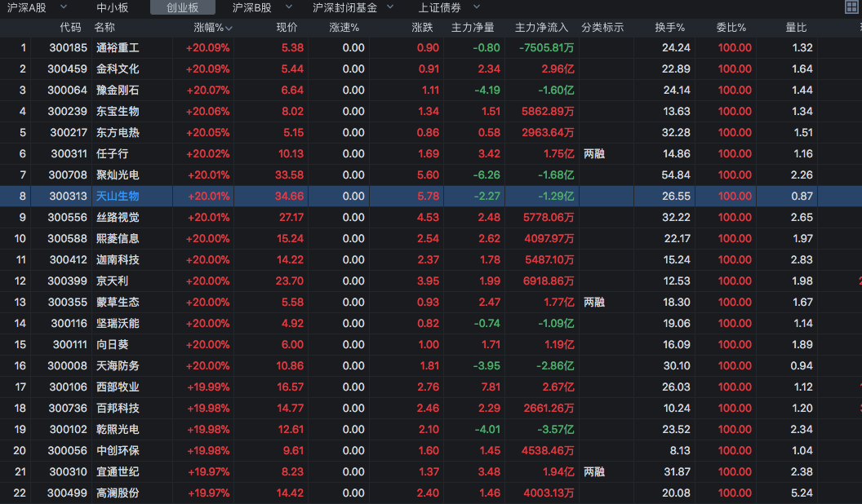
Task: Select stock 迦南科技
Action: (118, 259)
